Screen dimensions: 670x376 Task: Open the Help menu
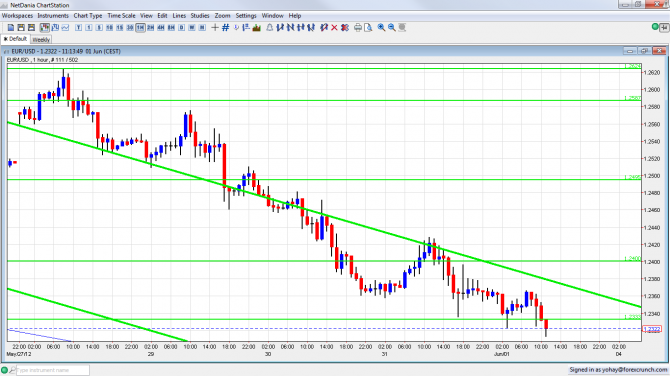point(295,16)
